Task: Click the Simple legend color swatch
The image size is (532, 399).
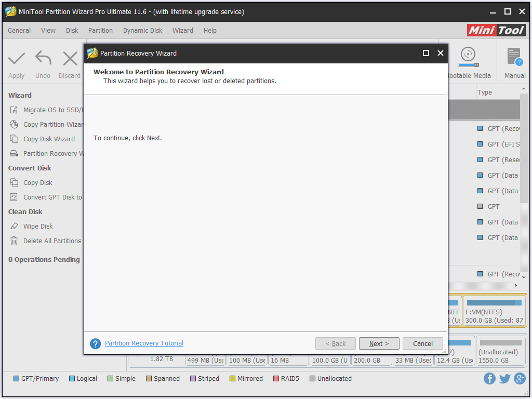Action: coord(110,379)
